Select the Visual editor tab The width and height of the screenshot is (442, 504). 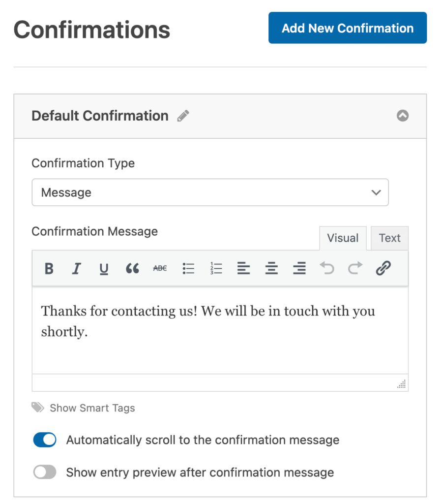(343, 238)
